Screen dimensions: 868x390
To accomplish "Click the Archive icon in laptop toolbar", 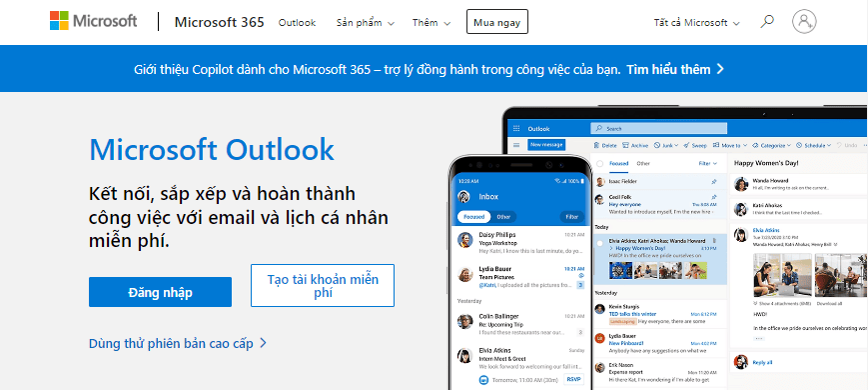I will tap(625, 145).
